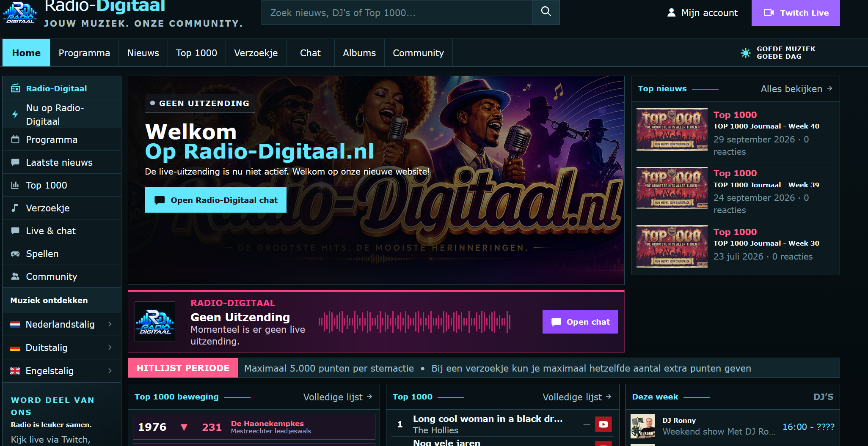Expand Nederlandstalig with chevron arrow
This screenshot has height=446, width=868.
pyautogui.click(x=110, y=324)
